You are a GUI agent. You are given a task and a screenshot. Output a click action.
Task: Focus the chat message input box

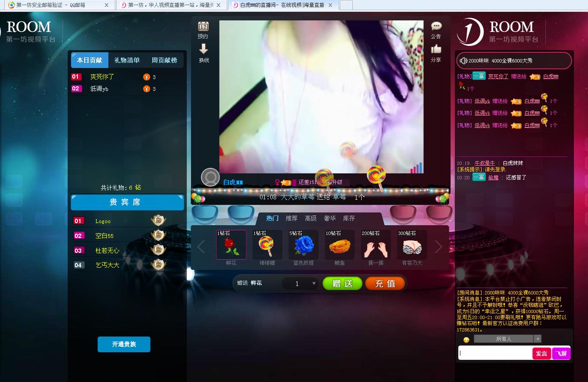tap(495, 353)
